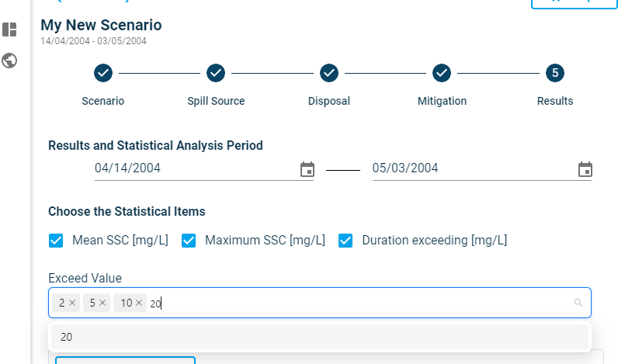618x364 pixels.
Task: Remove the 10 exceed value chip
Action: 139,303
